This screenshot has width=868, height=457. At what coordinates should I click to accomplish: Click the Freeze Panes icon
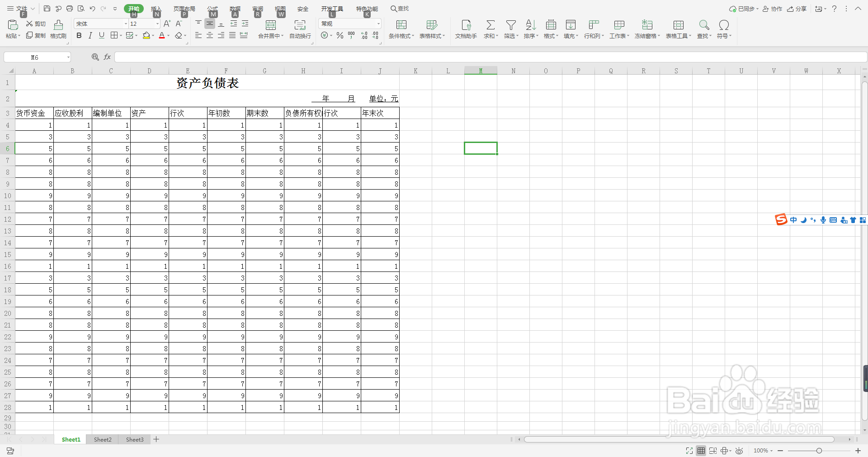point(647,25)
